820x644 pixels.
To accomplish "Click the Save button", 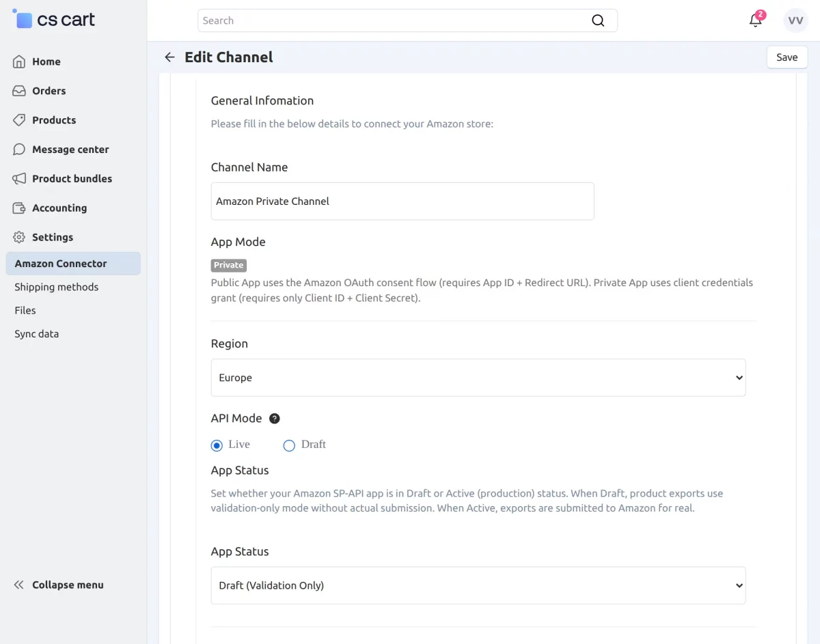I will coord(787,57).
